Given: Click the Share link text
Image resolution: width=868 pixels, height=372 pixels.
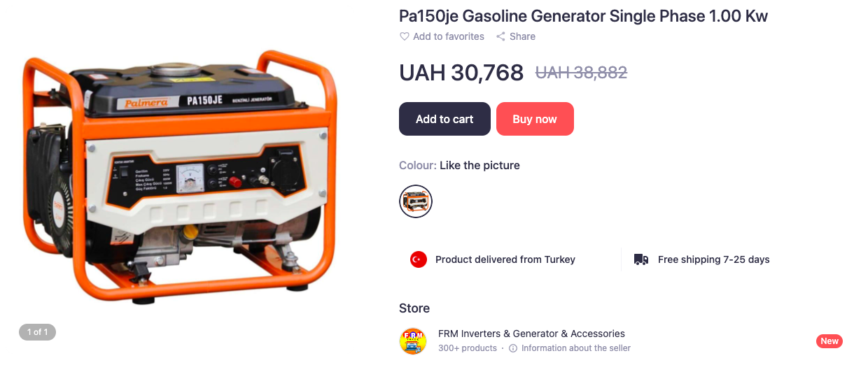Looking at the screenshot, I should (522, 36).
